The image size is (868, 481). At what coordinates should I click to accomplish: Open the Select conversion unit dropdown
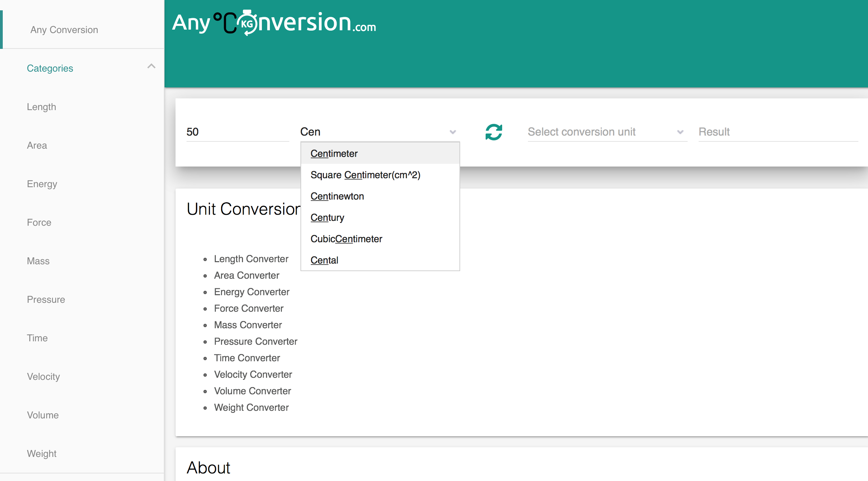(607, 132)
